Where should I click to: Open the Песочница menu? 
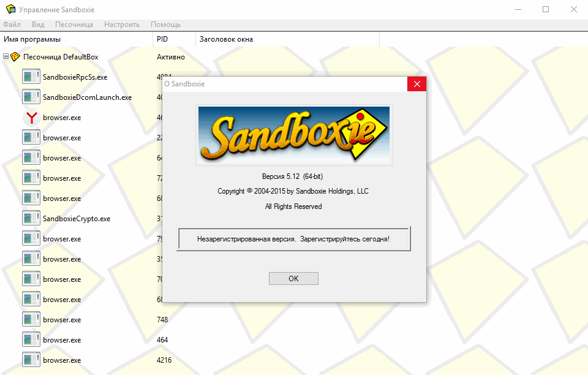tap(74, 25)
